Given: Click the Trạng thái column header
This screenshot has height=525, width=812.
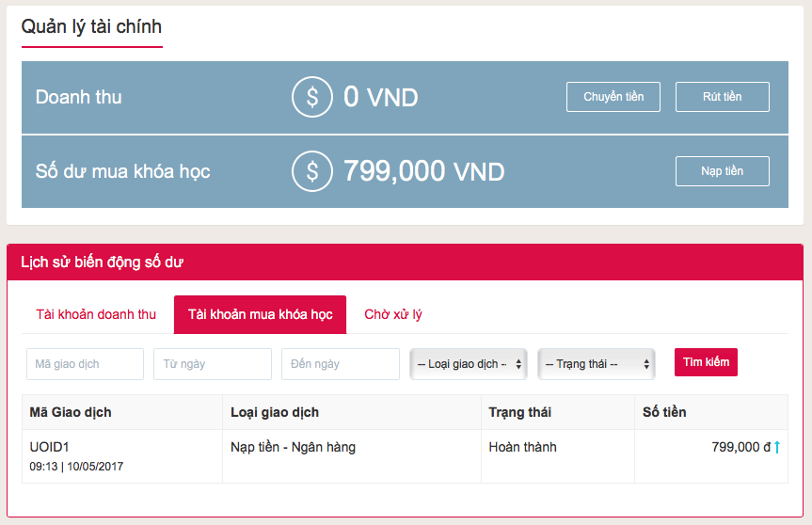Looking at the screenshot, I should click(520, 412).
